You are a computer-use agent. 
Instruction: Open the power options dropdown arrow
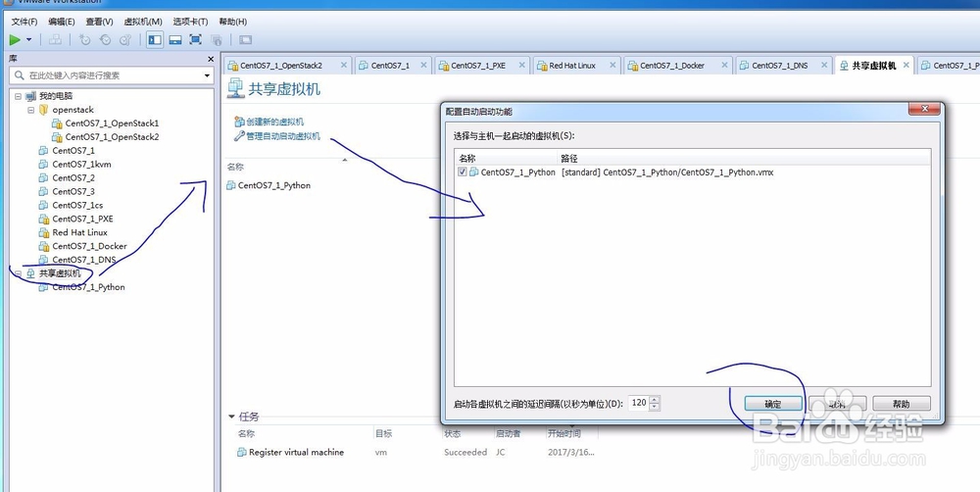(x=28, y=40)
